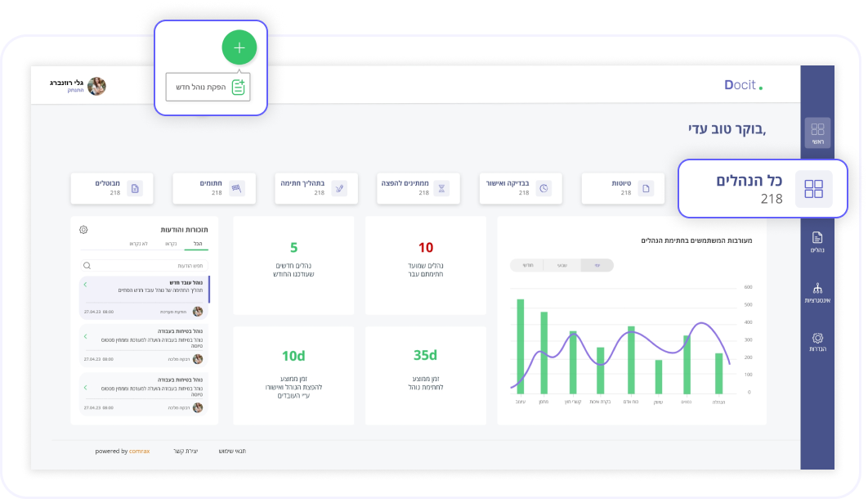Click the search magnifier in notifications
The height and width of the screenshot is (499, 868).
click(87, 266)
